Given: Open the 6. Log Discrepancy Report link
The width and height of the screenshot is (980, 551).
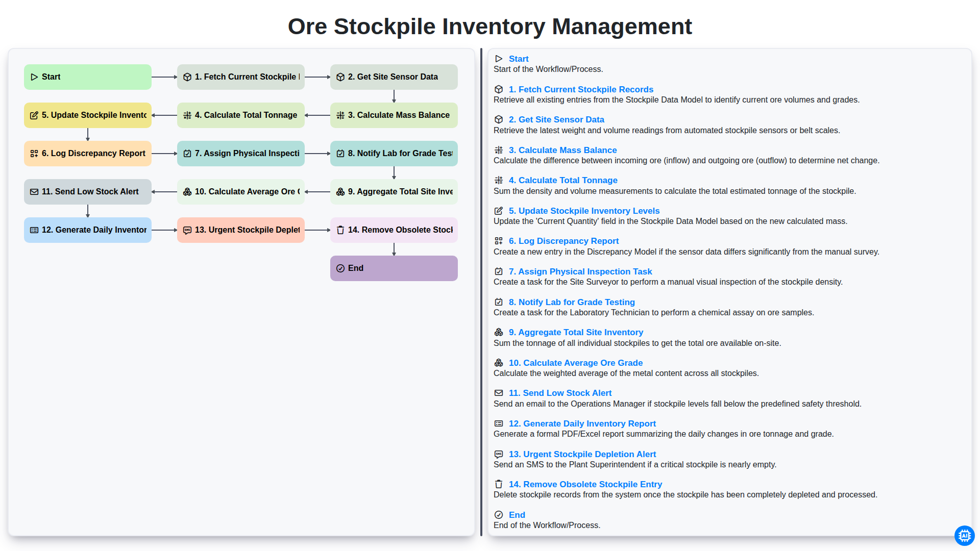Looking at the screenshot, I should tap(563, 241).
